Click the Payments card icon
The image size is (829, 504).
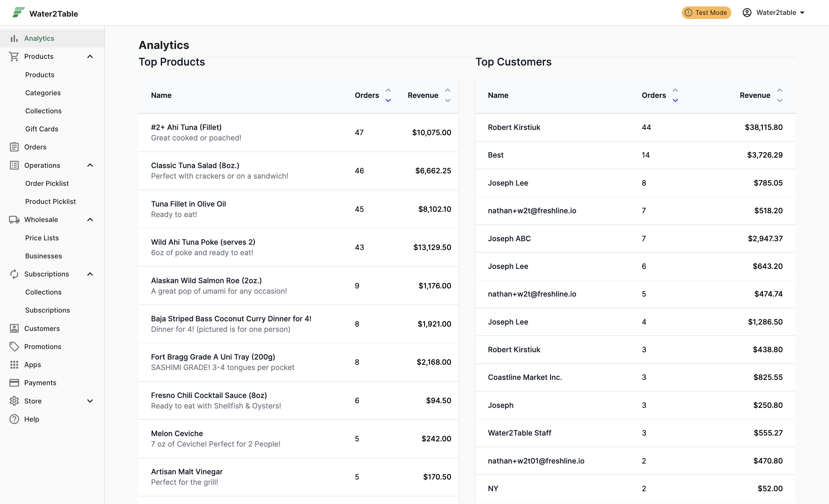point(14,383)
